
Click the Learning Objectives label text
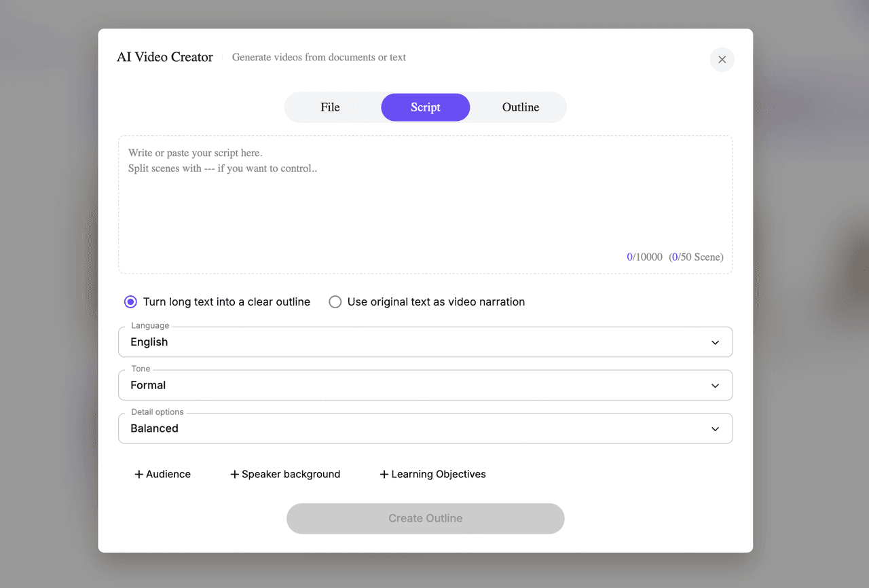point(439,475)
